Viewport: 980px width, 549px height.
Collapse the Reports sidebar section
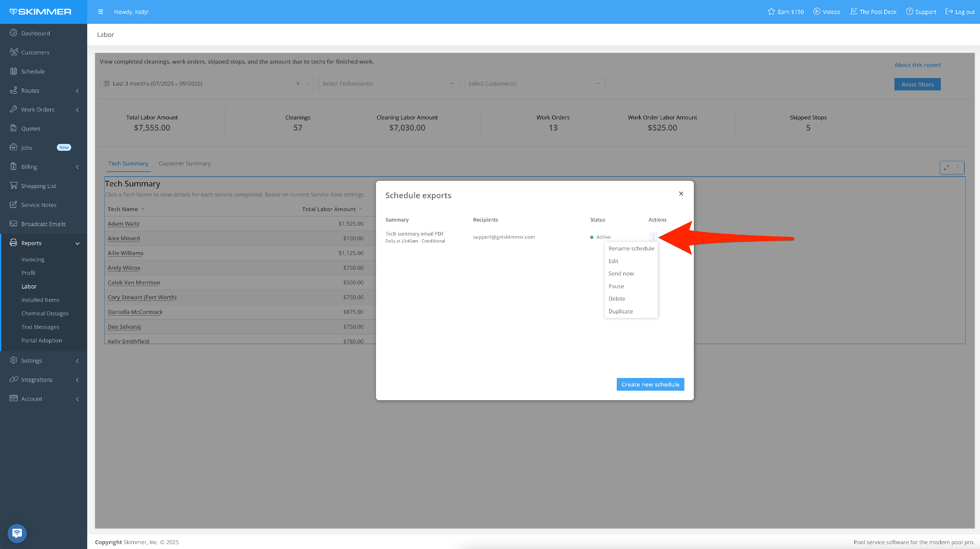pos(77,243)
